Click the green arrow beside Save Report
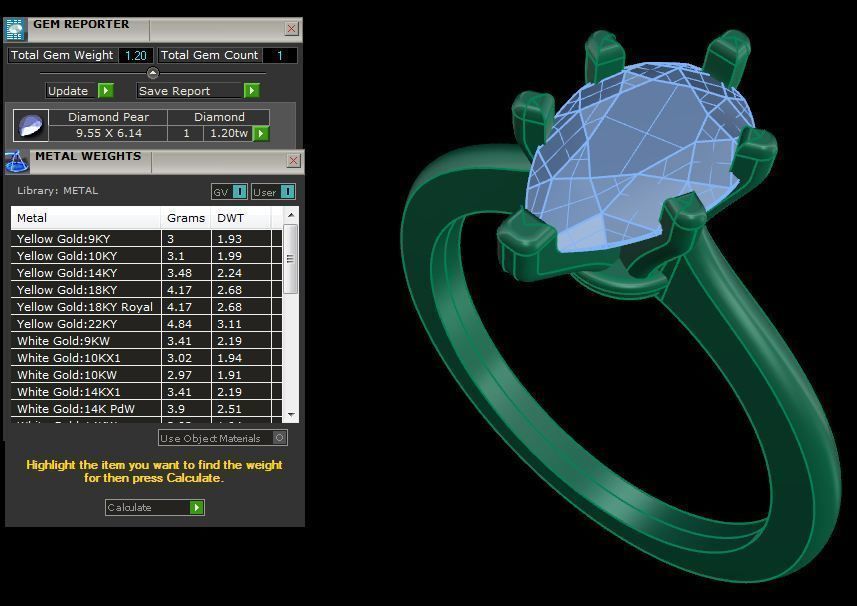 (251, 91)
